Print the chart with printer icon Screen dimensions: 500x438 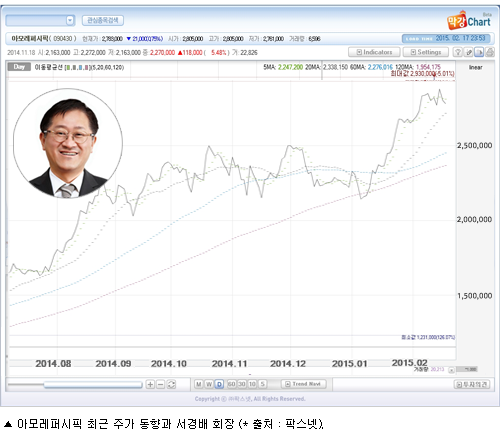tap(490, 52)
